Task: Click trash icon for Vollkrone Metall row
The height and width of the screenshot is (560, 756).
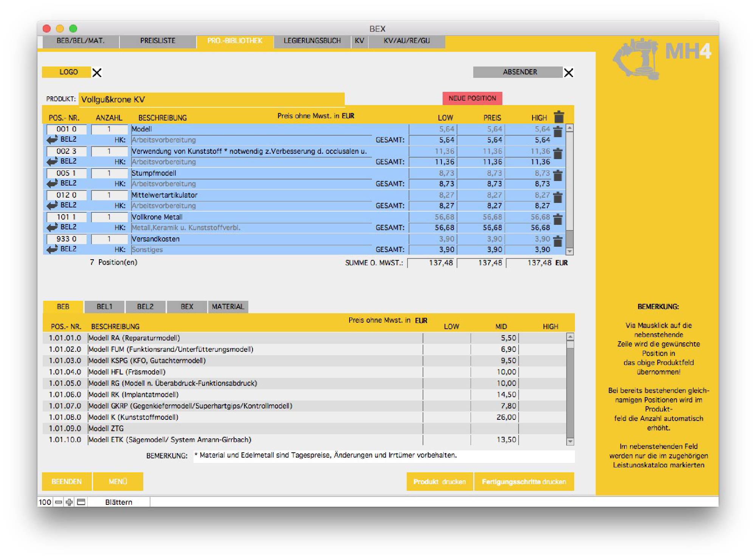Action: pyautogui.click(x=558, y=220)
